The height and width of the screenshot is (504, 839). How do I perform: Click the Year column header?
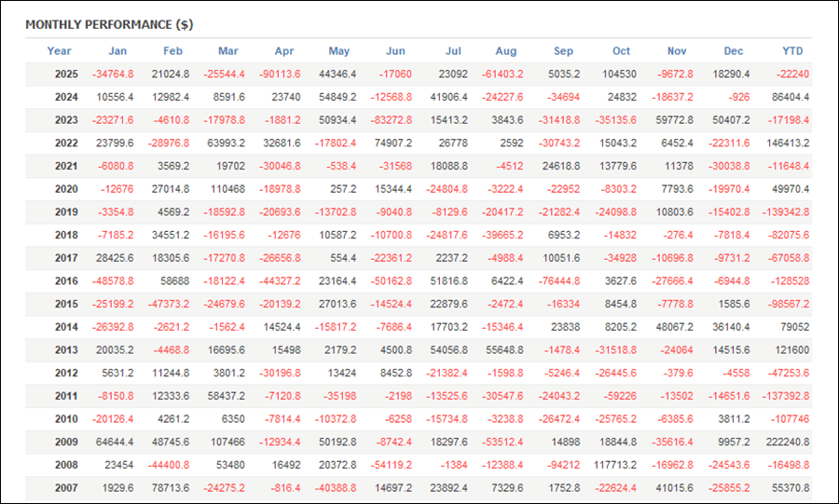tap(59, 51)
